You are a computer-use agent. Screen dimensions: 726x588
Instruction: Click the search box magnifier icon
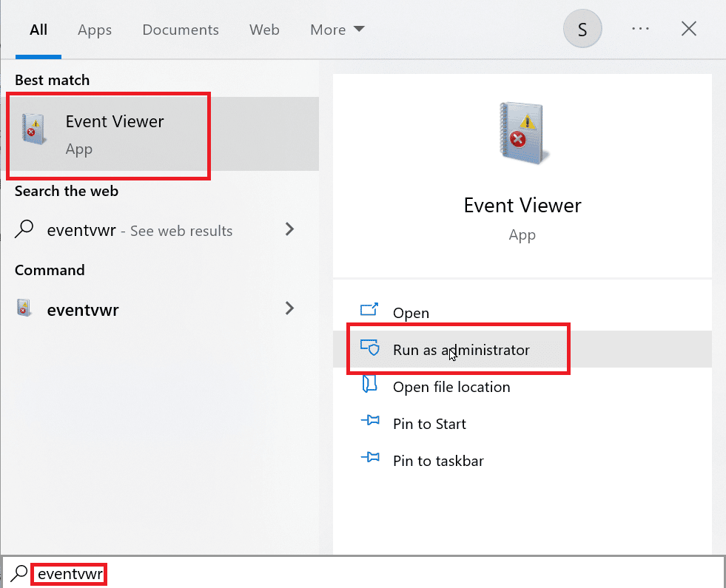[19, 572]
